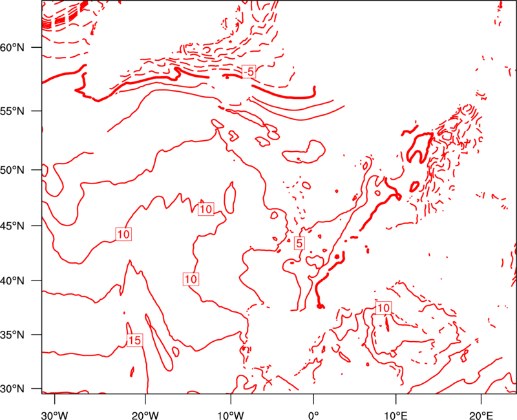
Task: Click the 55°N latitude axis label
Action: click(12, 111)
